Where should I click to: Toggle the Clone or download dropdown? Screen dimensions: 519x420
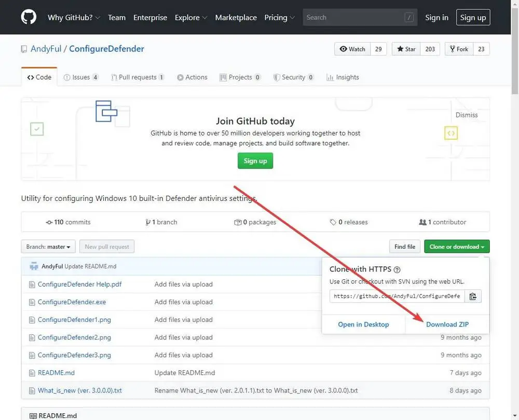click(x=457, y=247)
